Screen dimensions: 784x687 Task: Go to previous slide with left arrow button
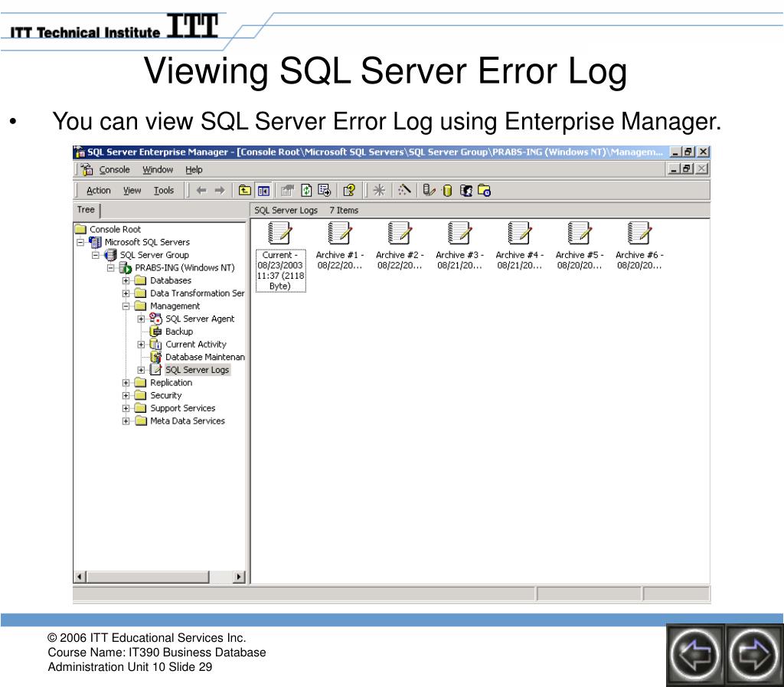695,655
